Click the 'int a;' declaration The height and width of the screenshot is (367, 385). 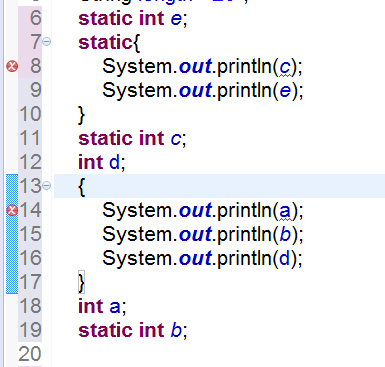point(102,306)
